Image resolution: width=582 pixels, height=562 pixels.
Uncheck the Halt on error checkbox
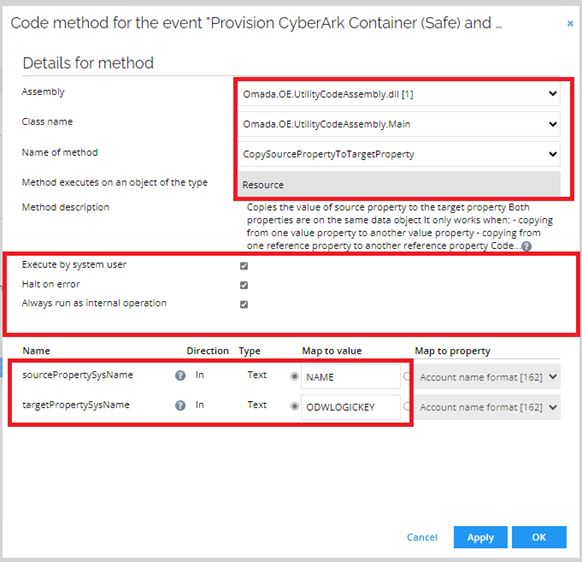pyautogui.click(x=244, y=285)
